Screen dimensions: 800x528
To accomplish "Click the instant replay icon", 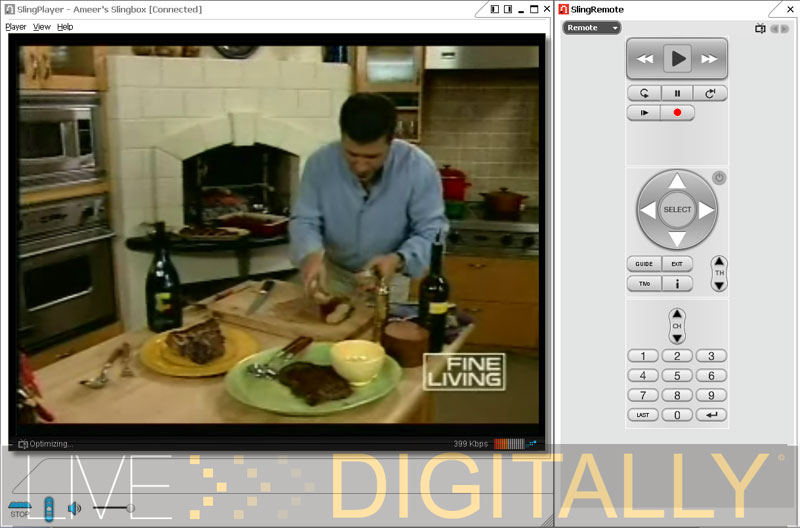I will coord(644,93).
